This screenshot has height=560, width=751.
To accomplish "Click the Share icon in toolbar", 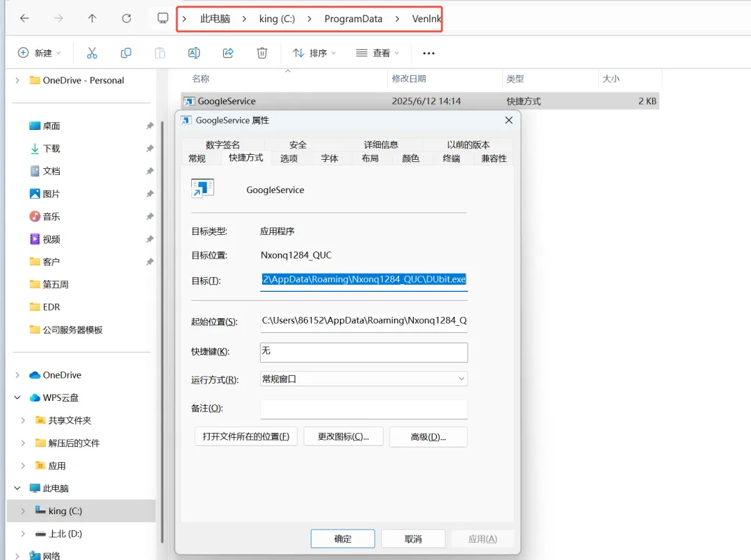I will coord(228,53).
